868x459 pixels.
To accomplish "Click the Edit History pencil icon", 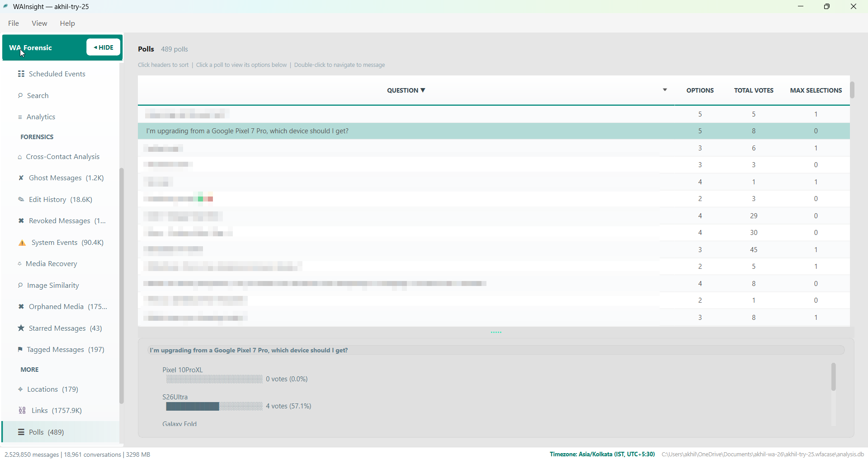I will point(21,200).
